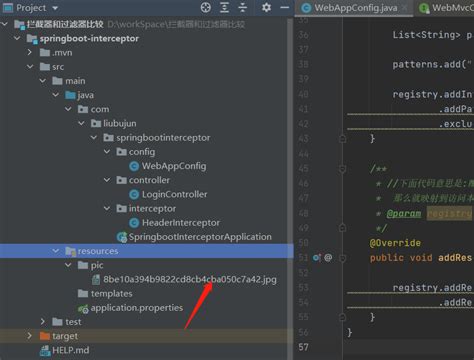Viewport: 474px width, 360px height.
Task: Click the @Override annotation in editor
Action: [x=395, y=243]
